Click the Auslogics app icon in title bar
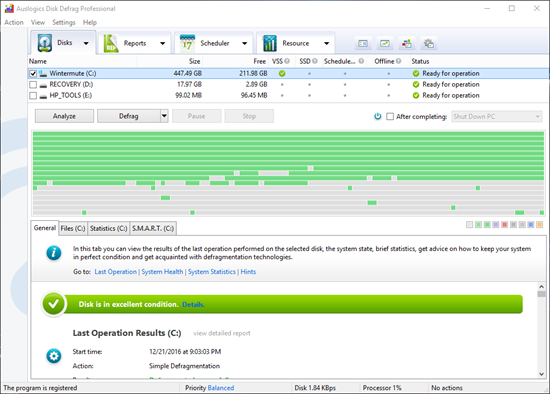This screenshot has width=550, height=394. [9, 8]
